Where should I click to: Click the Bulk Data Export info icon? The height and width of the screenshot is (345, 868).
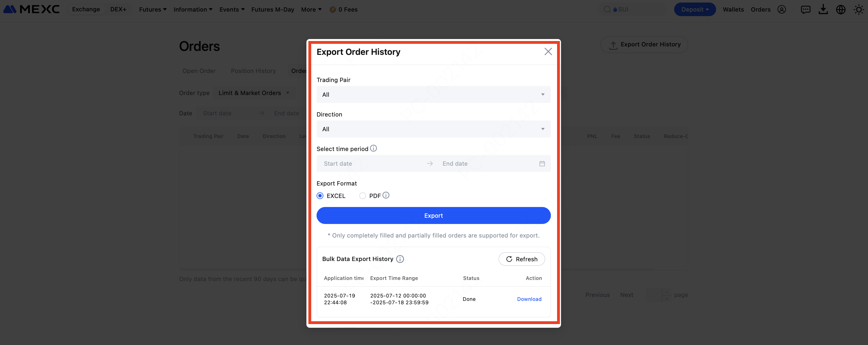[x=400, y=259]
